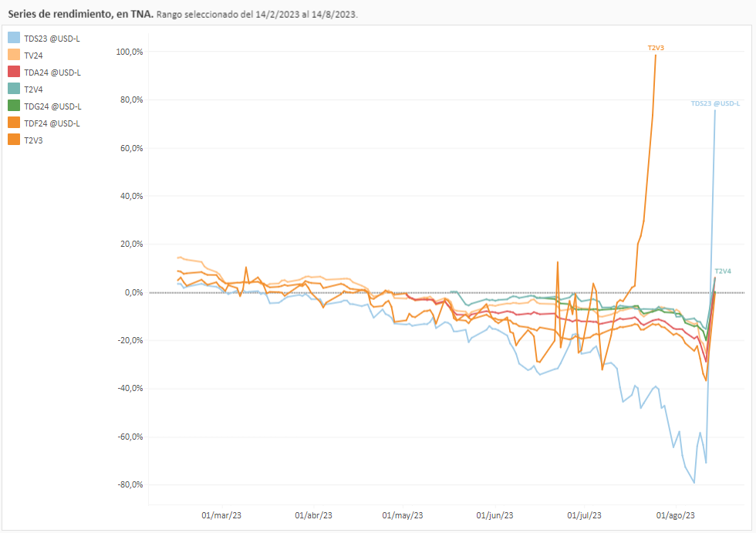The height and width of the screenshot is (533, 756).
Task: Click the TDS23 @USD-L light blue legend swatch
Action: coord(14,38)
